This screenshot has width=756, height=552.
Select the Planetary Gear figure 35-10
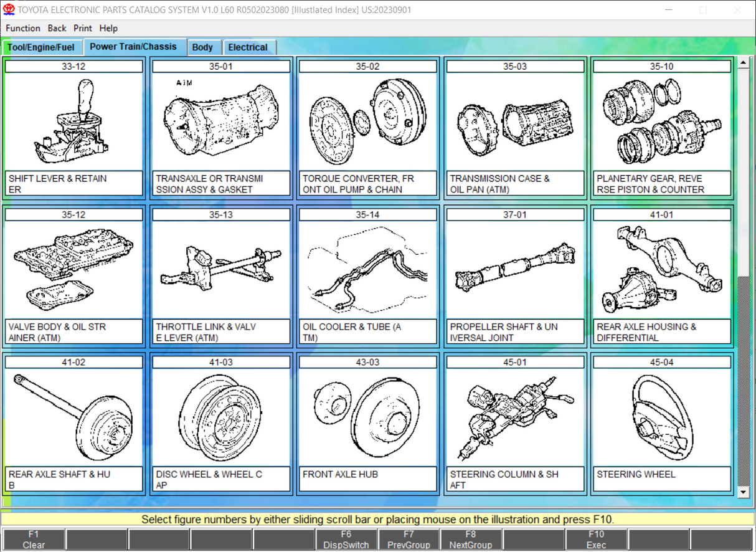point(661,125)
